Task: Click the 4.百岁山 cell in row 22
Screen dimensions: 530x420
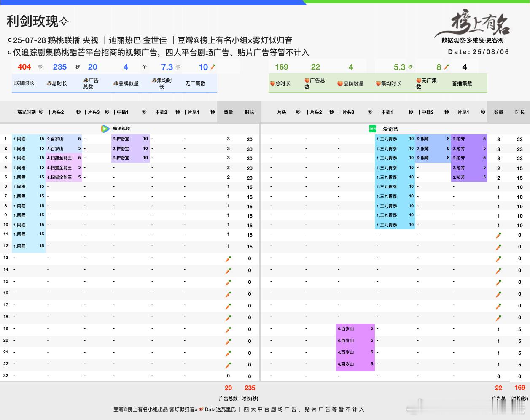Action: pos(355,364)
